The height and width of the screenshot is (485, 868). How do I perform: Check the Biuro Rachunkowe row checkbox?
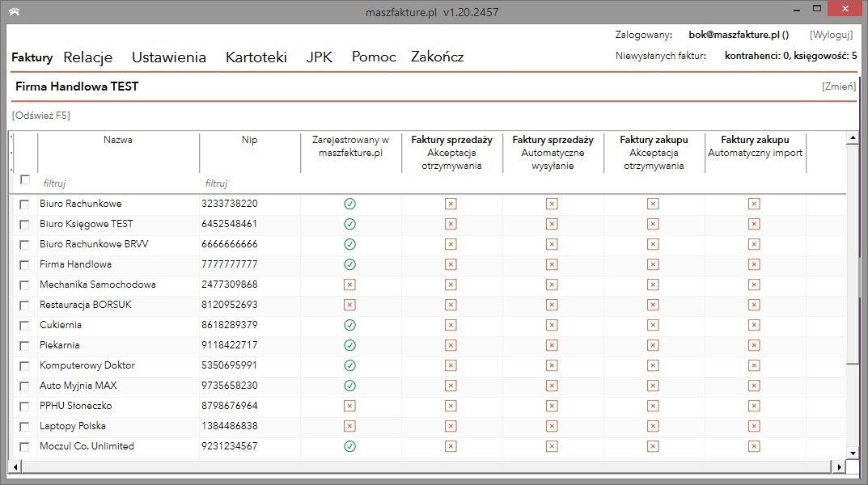[24, 205]
